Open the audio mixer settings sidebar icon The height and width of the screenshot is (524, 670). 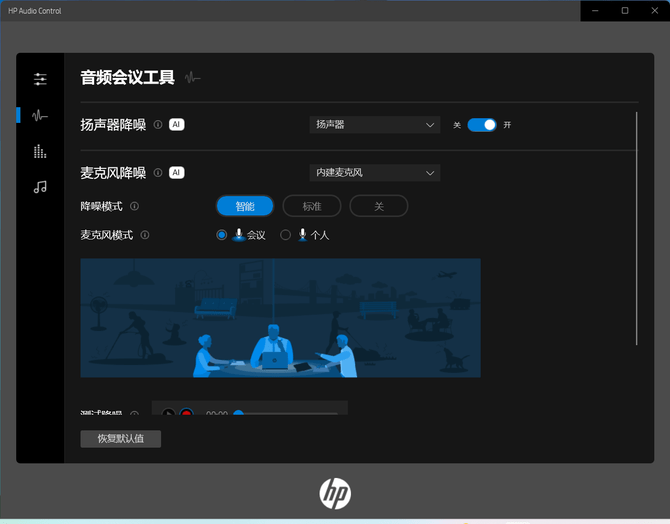(x=40, y=79)
